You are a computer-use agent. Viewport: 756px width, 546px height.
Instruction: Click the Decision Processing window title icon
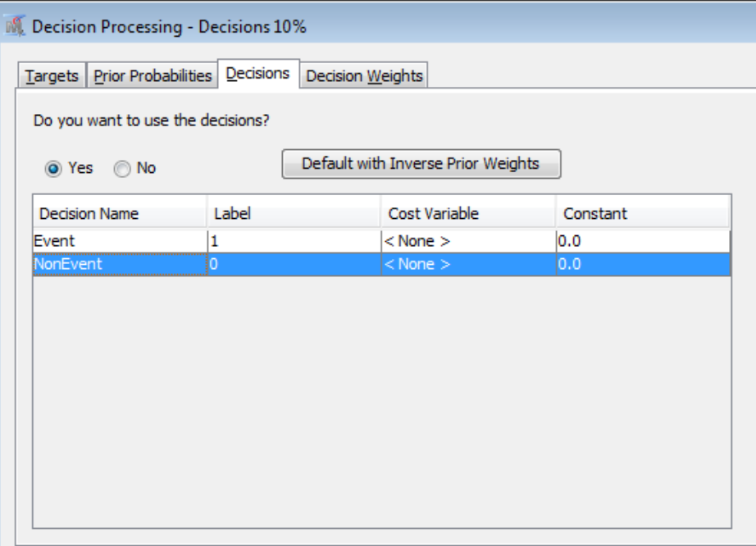pos(16,27)
